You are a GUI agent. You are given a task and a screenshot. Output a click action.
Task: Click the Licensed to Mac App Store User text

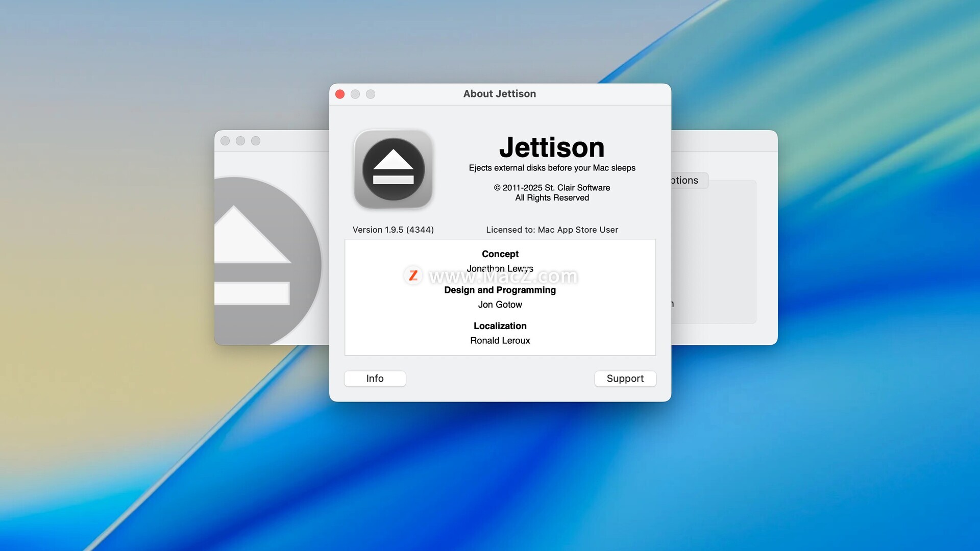552,230
